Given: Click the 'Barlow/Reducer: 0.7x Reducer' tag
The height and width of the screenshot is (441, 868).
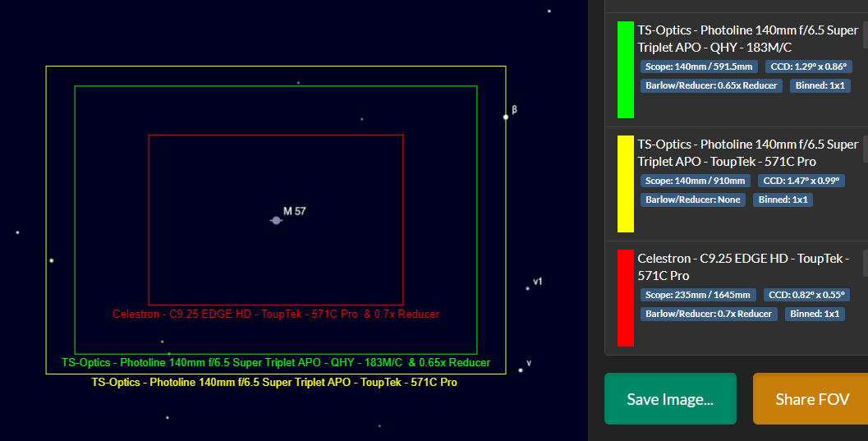Looking at the screenshot, I should point(709,314).
